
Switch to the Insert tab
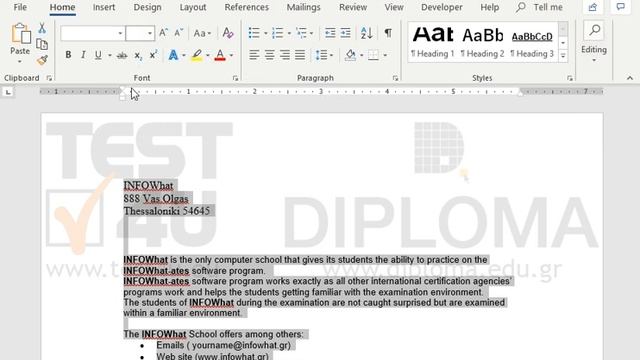click(104, 7)
